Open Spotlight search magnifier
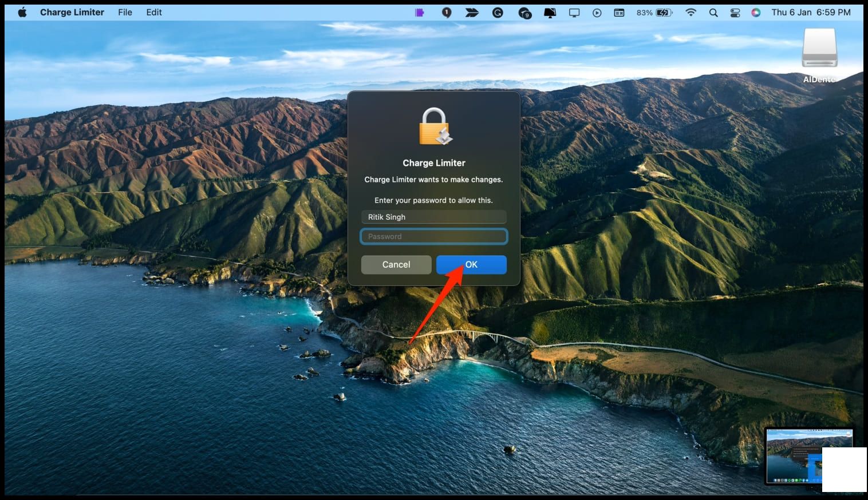The height and width of the screenshot is (500, 868). (x=713, y=13)
